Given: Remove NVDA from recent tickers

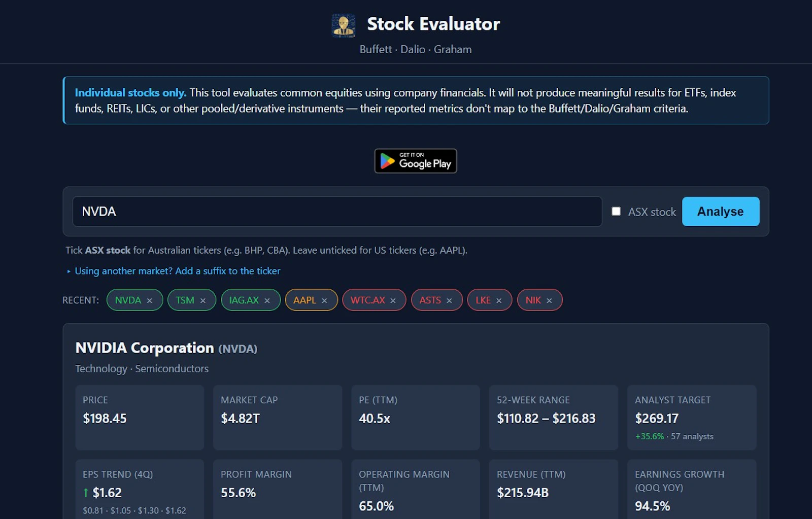Looking at the screenshot, I should click(x=150, y=300).
